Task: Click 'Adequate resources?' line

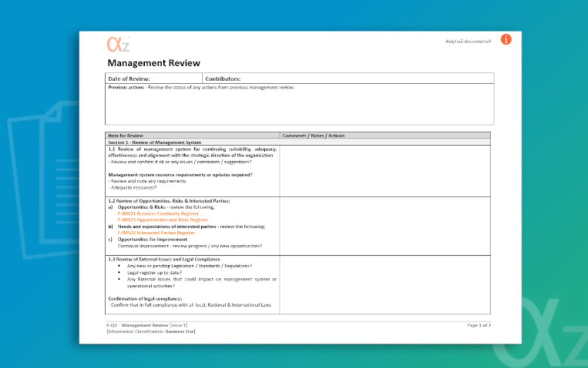Action: (x=132, y=188)
